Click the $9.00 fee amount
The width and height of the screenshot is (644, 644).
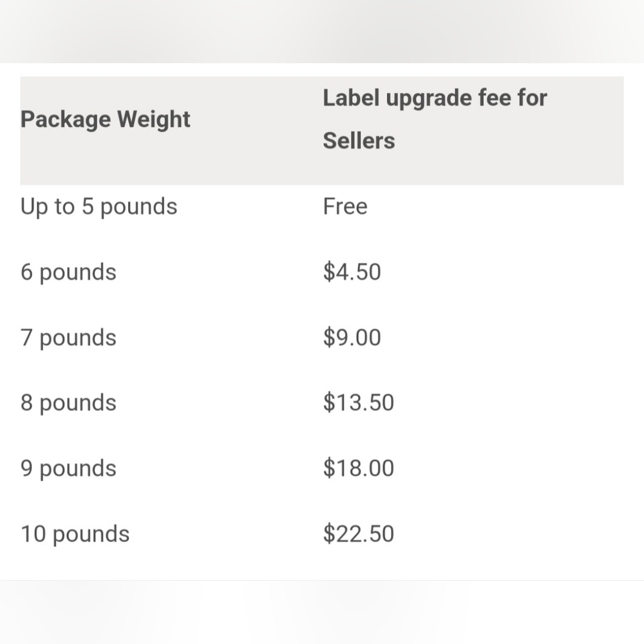(352, 338)
